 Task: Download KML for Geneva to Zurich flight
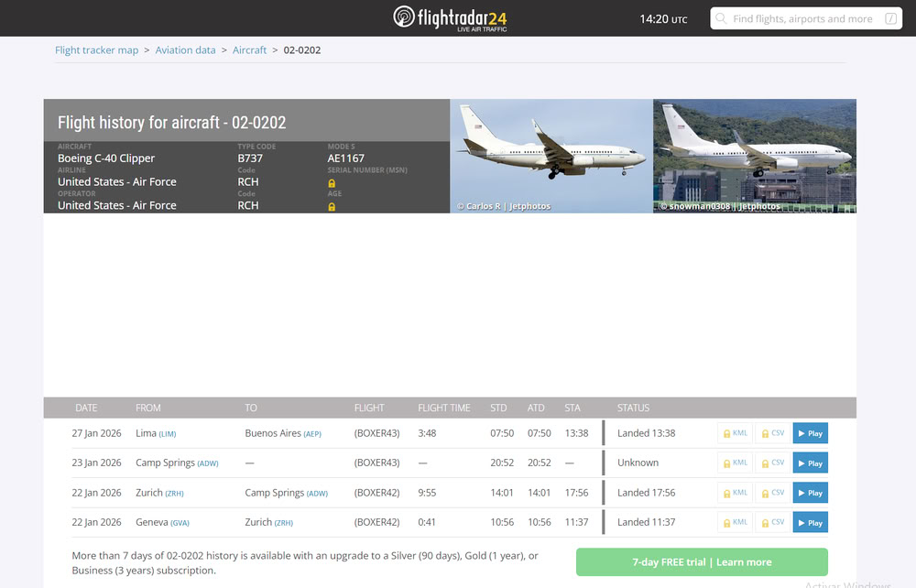(x=735, y=523)
